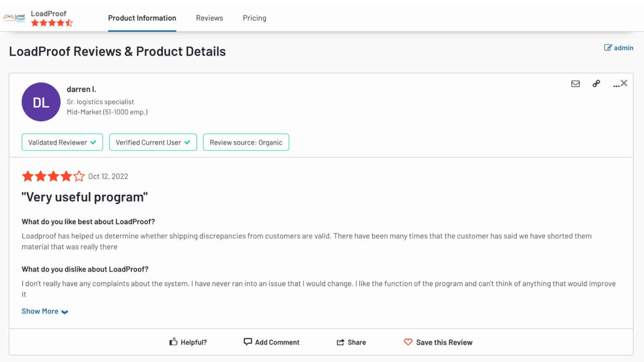
Task: Click "Sr. logistics specialist" text
Action: click(x=100, y=102)
